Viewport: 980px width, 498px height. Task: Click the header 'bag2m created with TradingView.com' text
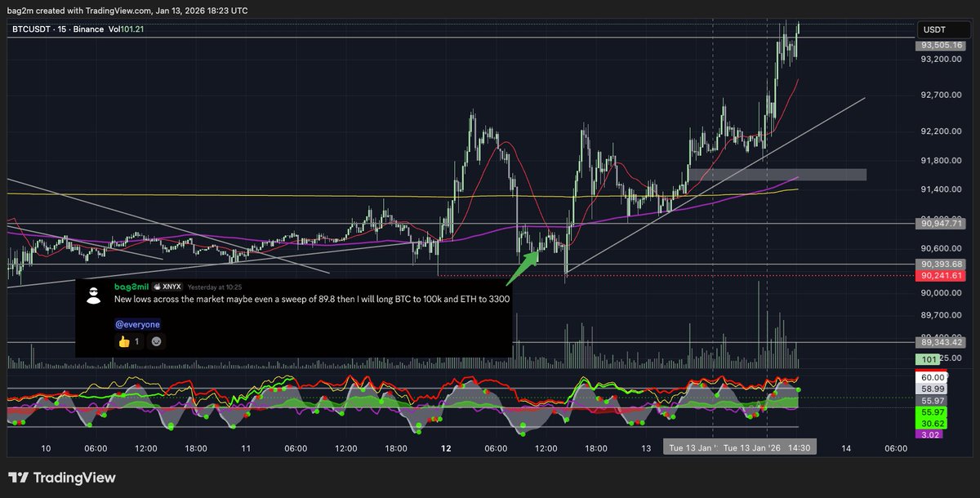89,11
